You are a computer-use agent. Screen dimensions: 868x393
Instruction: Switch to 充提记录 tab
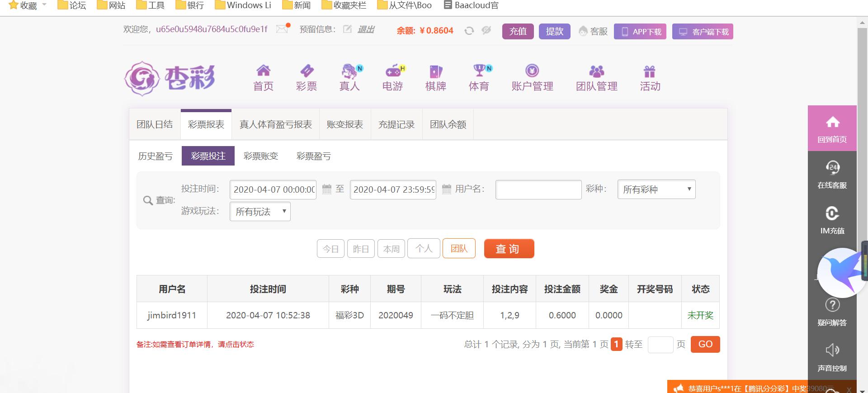coord(396,124)
